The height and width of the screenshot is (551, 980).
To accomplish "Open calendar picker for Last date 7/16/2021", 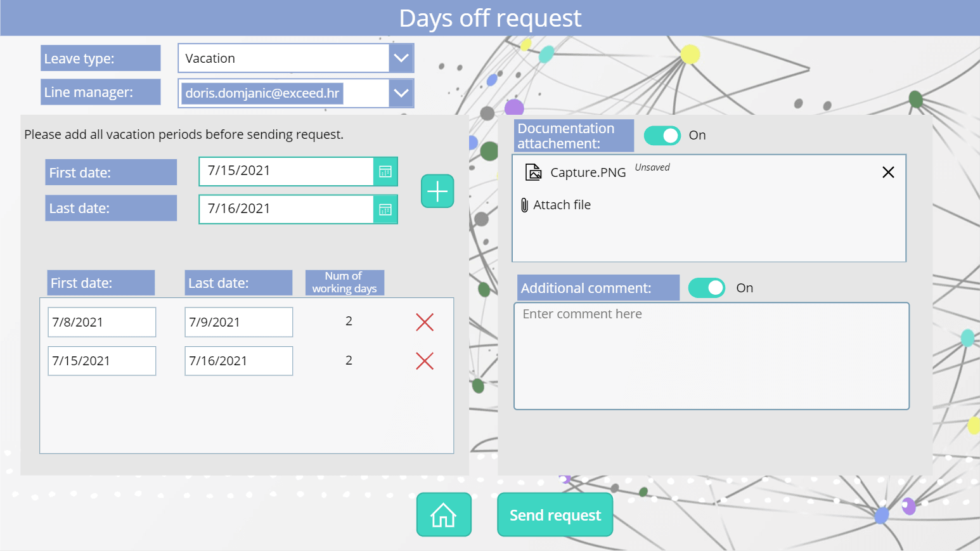I will pos(385,209).
